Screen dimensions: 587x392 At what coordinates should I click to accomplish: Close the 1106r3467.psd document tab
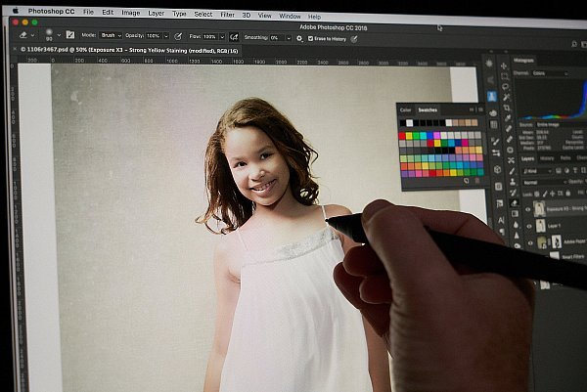[x=15, y=50]
